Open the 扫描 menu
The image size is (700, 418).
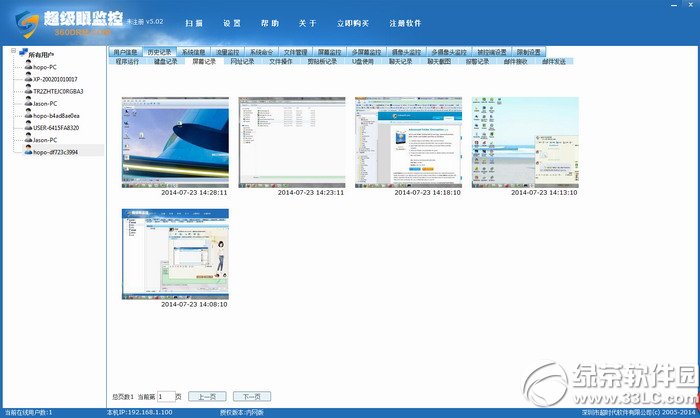click(x=194, y=23)
